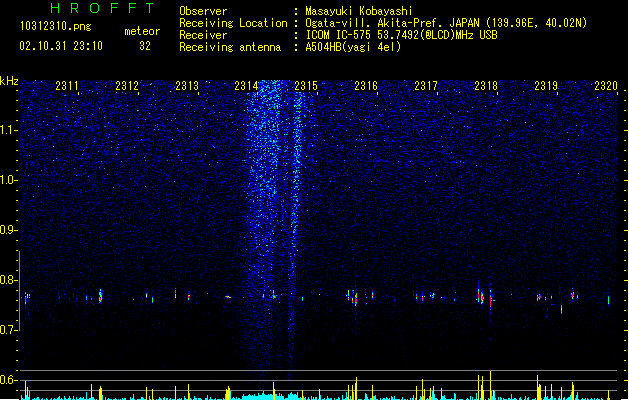Click time marker 2315
This screenshot has width=629, height=400.
(306, 86)
